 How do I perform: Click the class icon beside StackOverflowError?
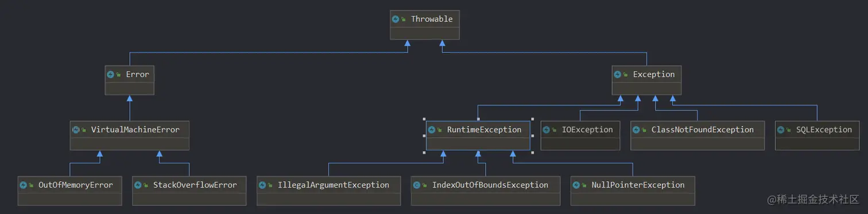pos(138,185)
